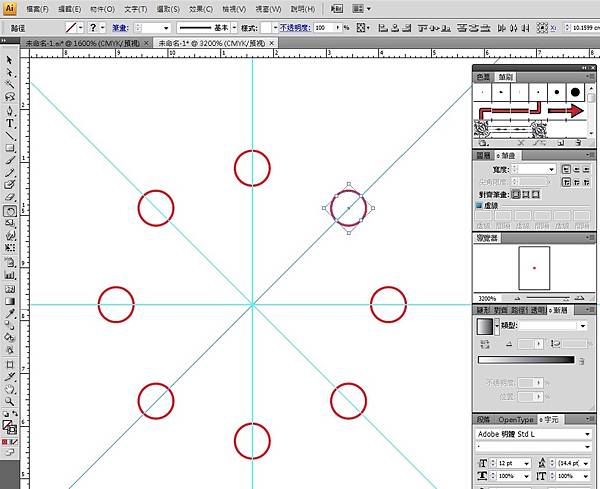Open the font family Adobe 明體 dropdown
The width and height of the screenshot is (600, 489).
tap(587, 434)
